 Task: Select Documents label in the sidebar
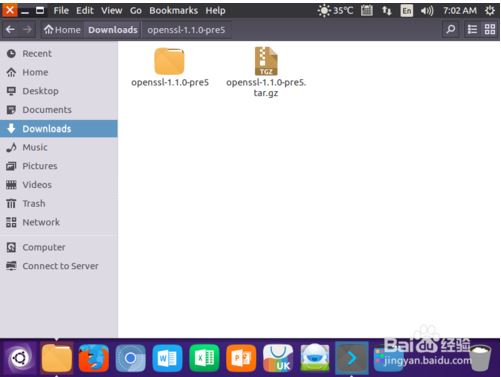[47, 110]
